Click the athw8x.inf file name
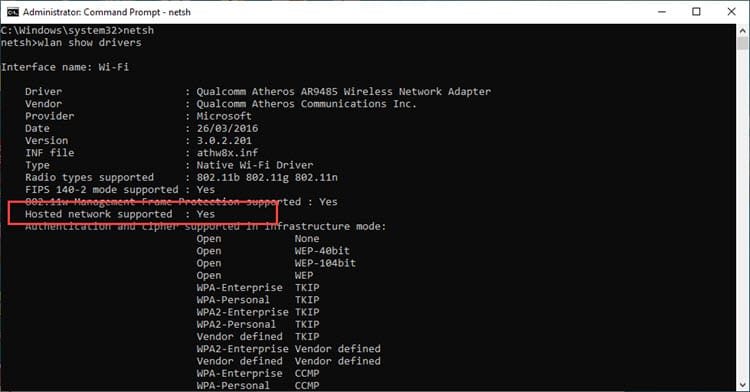The height and width of the screenshot is (392, 750). point(227,152)
